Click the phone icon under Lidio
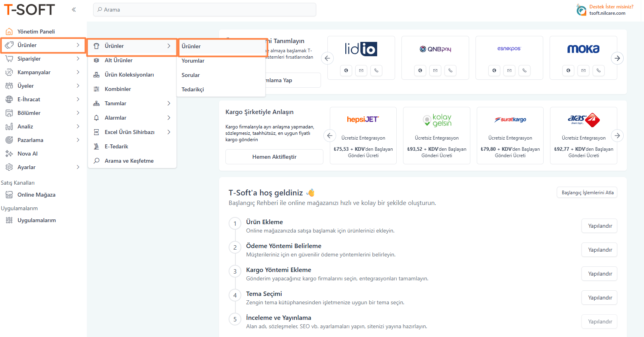 (x=376, y=71)
